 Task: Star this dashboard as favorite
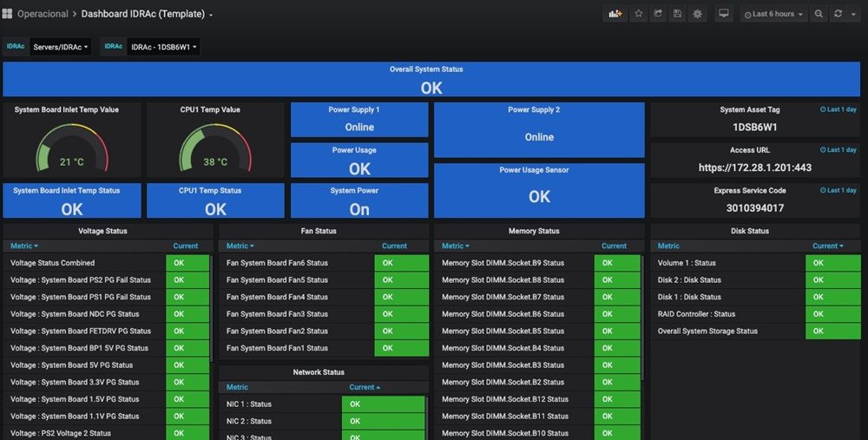[639, 14]
